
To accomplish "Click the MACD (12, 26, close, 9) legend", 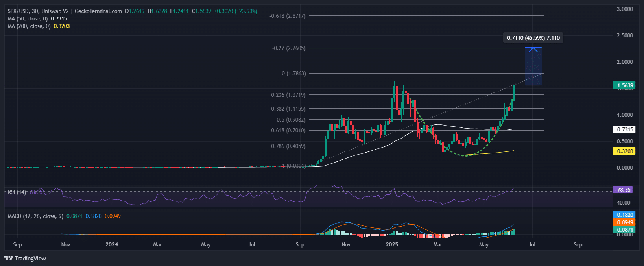I will click(35, 216).
